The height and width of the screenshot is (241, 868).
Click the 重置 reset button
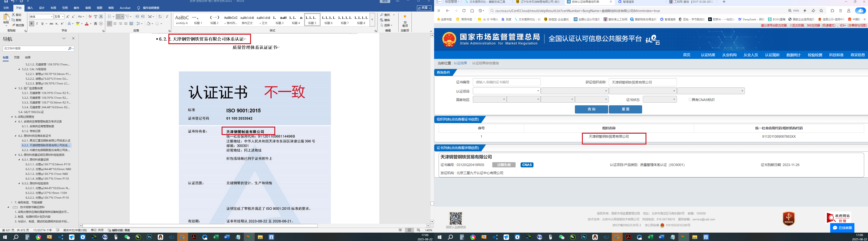[x=625, y=109]
